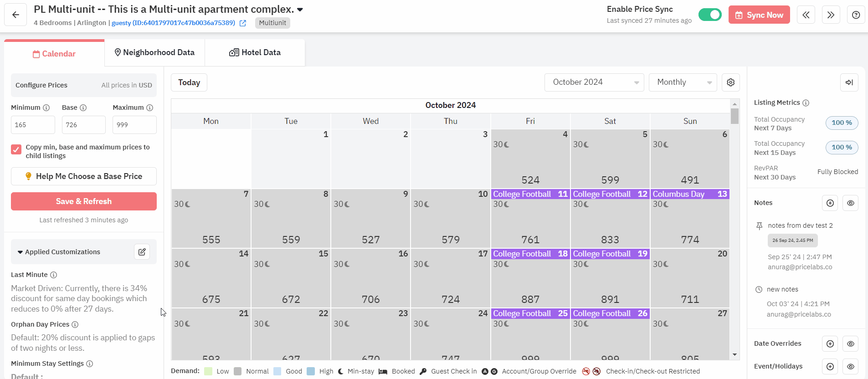
Task: Go to previous listing double-chevron
Action: pos(806,15)
